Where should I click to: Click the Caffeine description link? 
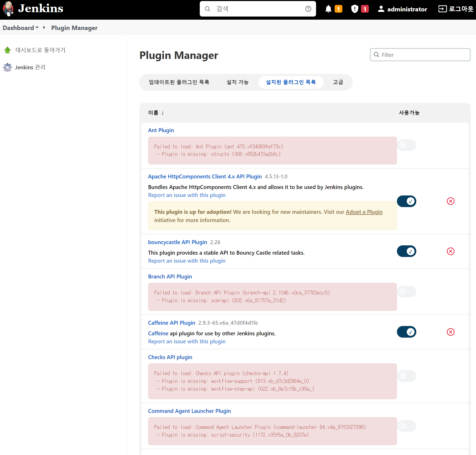point(158,333)
